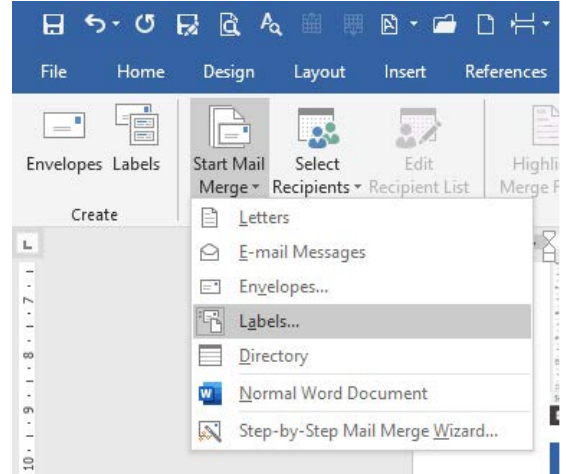Image resolution: width=566 pixels, height=474 pixels.
Task: Click the page break icon in toolbar
Action: 522,25
